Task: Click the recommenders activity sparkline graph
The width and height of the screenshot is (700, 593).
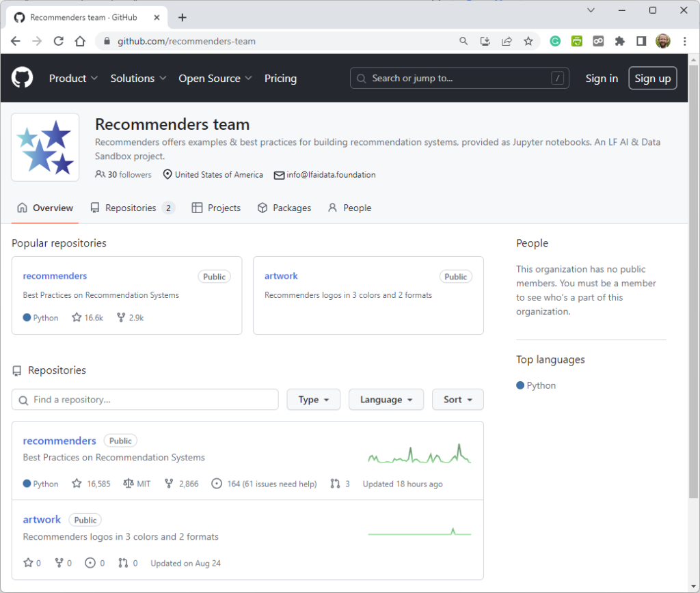Action: (420, 454)
